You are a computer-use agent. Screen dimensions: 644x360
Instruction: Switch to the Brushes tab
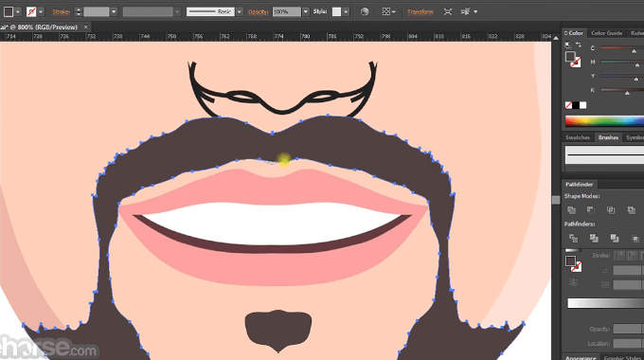[608, 137]
